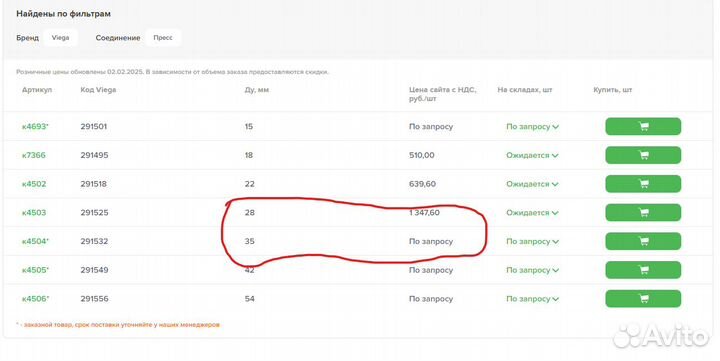Open article link к4693
The image size is (720, 361).
35,126
